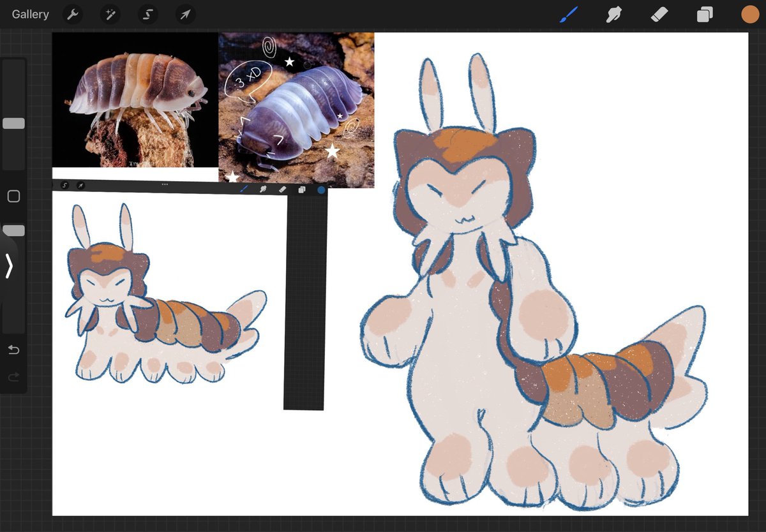Open the Layers panel

[705, 14]
